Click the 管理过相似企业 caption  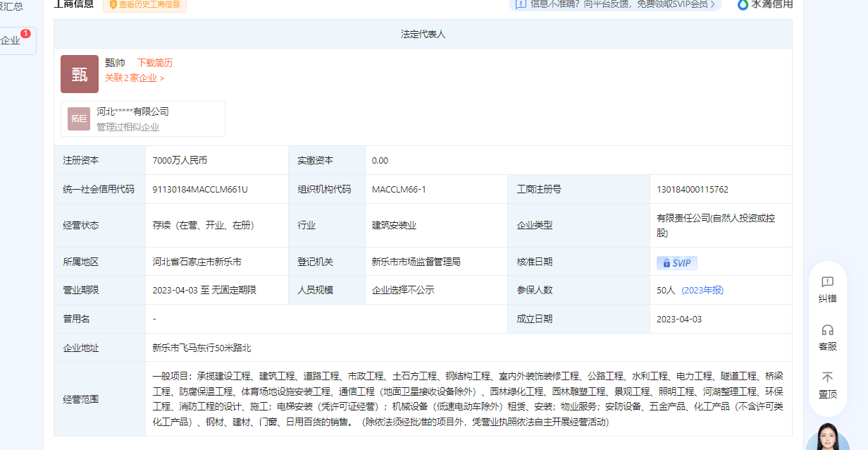[x=128, y=127]
